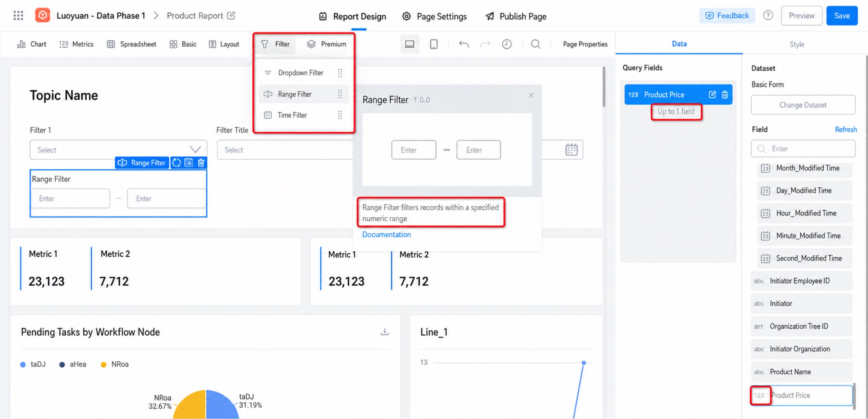Delete the Product Price query field

tap(725, 95)
